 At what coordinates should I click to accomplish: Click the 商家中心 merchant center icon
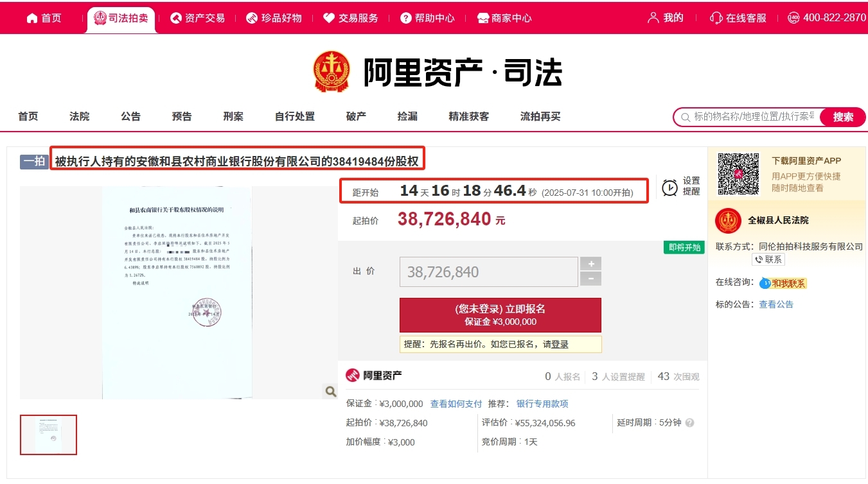click(482, 17)
